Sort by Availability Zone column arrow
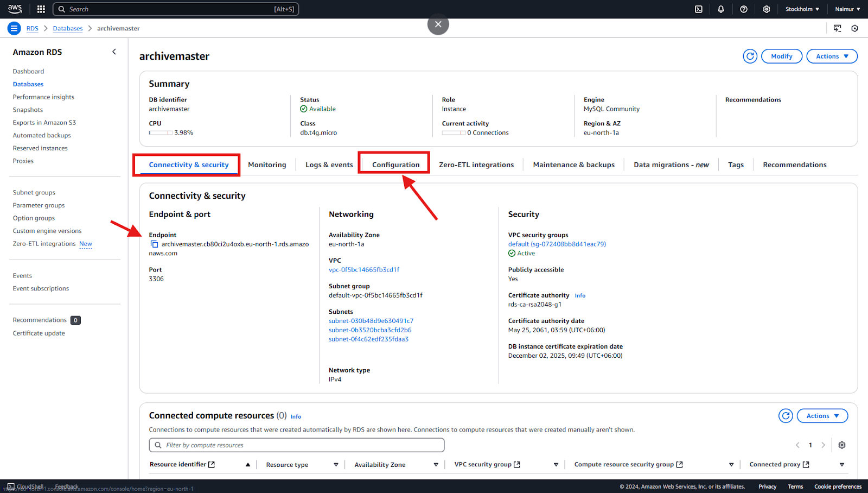Screen dimensions: 868x493 tap(436, 465)
